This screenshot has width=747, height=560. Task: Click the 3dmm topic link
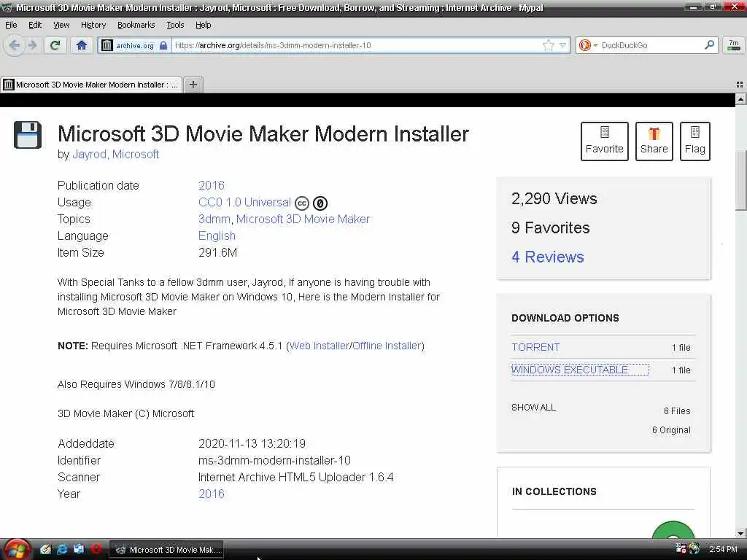click(214, 219)
